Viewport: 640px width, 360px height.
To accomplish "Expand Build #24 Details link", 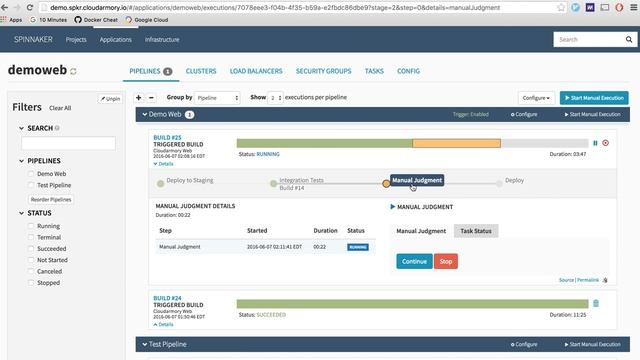I will pyautogui.click(x=163, y=324).
